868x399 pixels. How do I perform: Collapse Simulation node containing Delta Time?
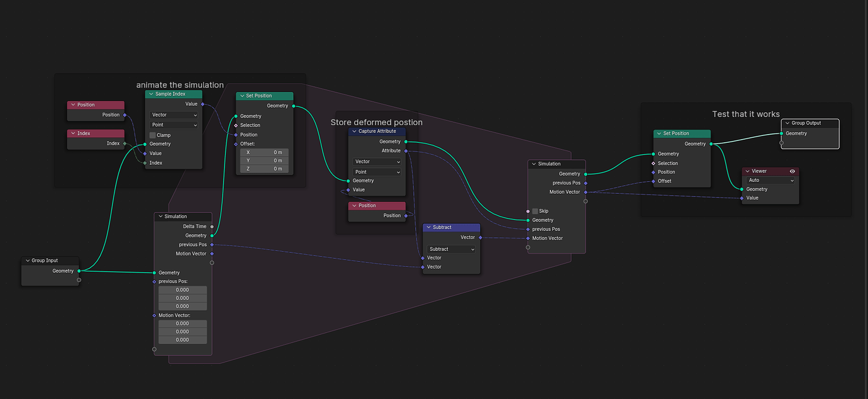(x=160, y=216)
